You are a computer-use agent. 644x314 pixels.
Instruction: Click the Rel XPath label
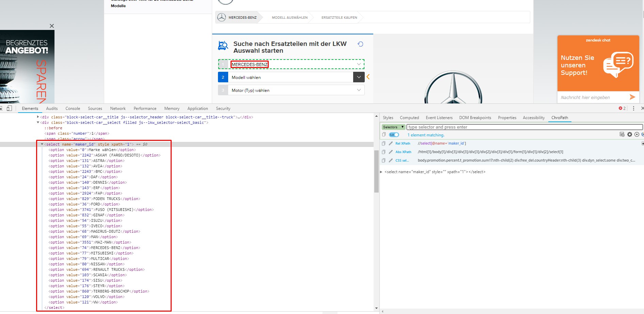tap(403, 144)
